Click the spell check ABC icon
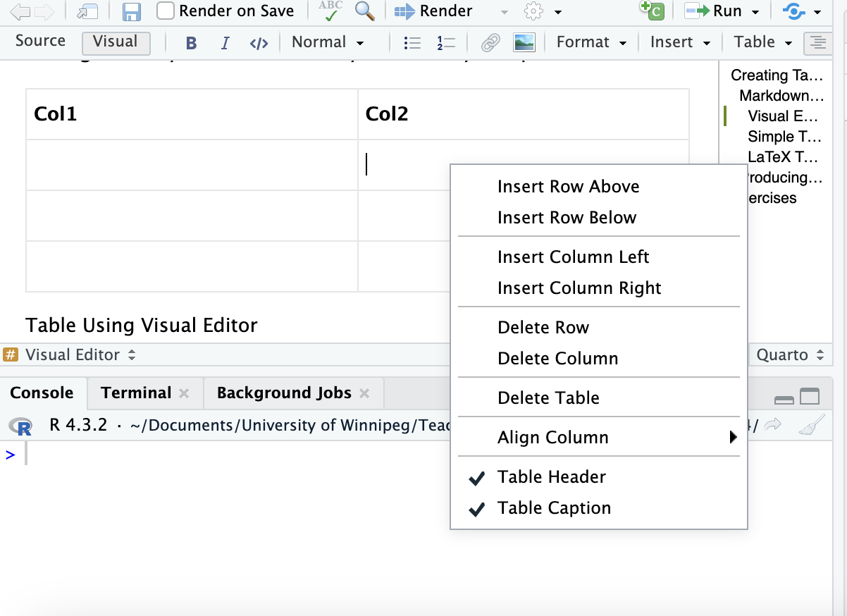The image size is (847, 616). 330,11
